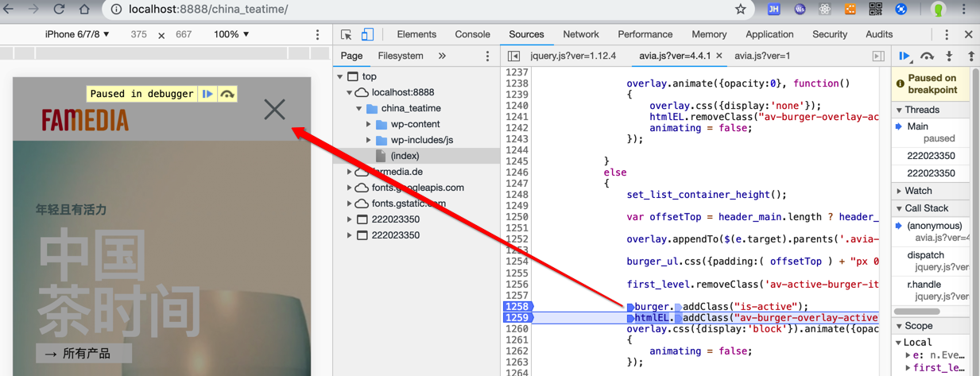Open DevTools customize menu (three dots)
The width and height of the screenshot is (980, 376).
946,35
